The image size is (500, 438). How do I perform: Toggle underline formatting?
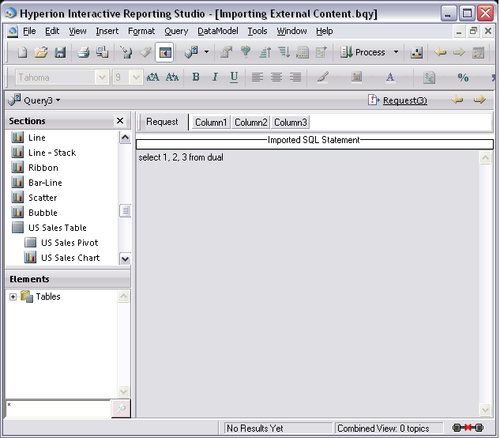tap(234, 77)
